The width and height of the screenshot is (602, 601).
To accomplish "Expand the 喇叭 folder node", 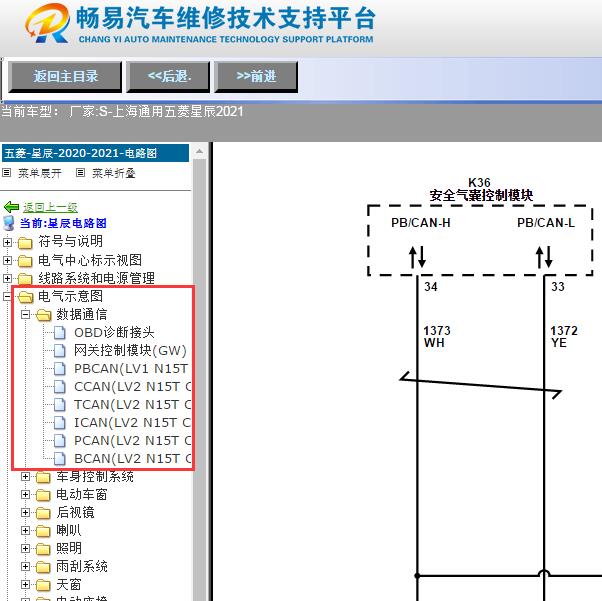I will pyautogui.click(x=25, y=531).
